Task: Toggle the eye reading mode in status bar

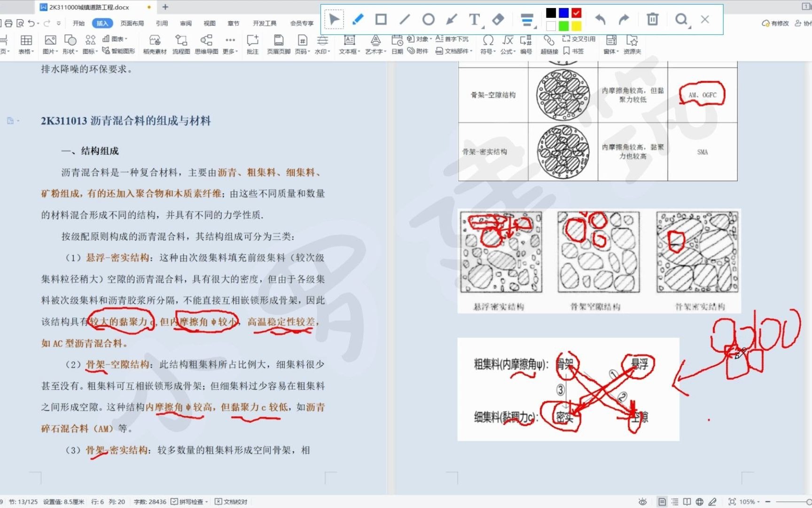Action: (643, 501)
